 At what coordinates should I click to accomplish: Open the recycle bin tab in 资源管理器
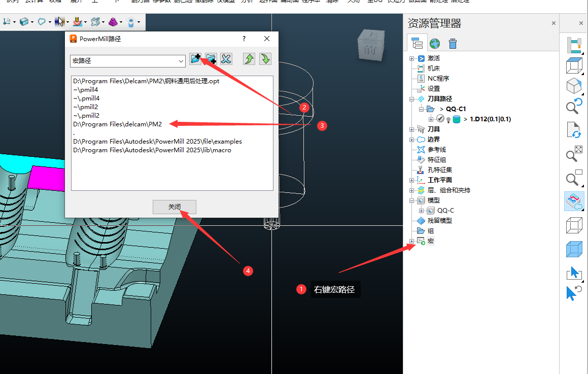453,44
